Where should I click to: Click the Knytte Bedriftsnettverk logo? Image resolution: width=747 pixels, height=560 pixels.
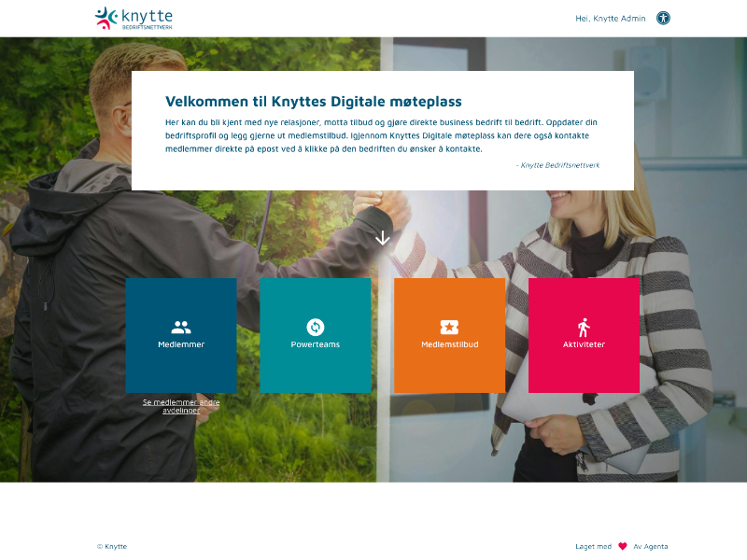[x=134, y=19]
